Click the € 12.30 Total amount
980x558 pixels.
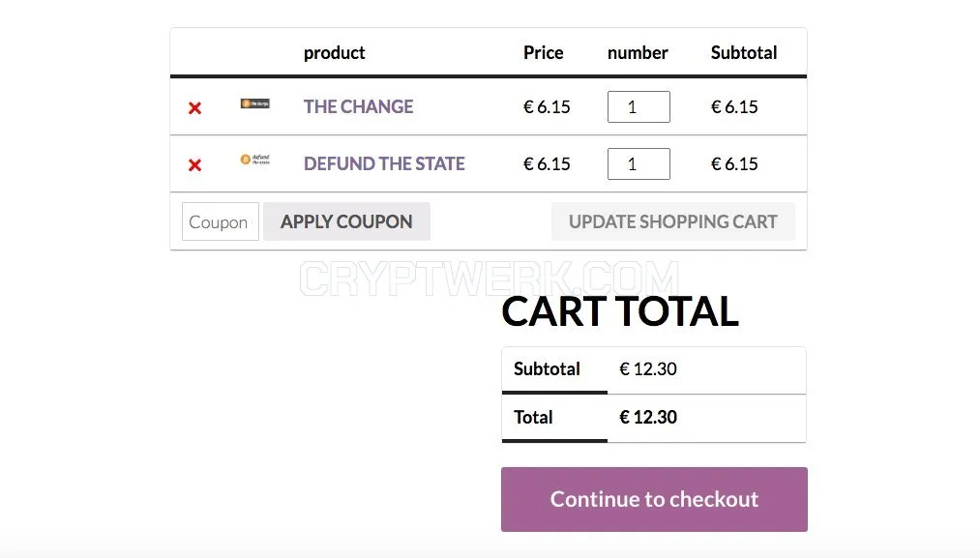coord(648,417)
